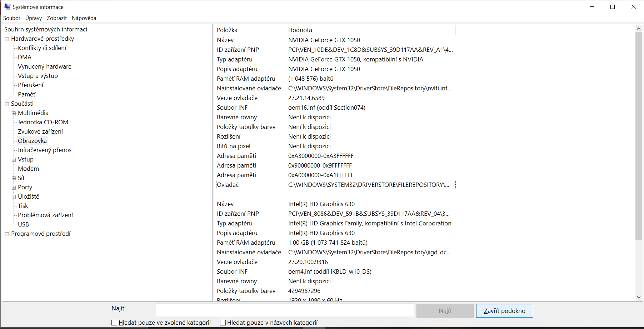Select driver version value 27.20.100.9316
The image size is (644, 329).
pos(308,262)
